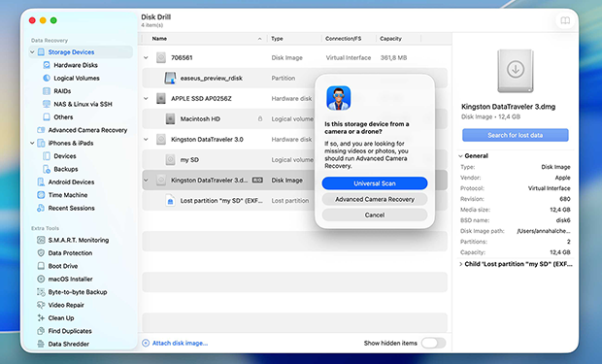Screen dimensions: 602x364
Task: Click the Kingston DataTraveler 3.dmg drive thumbnail
Action: click(x=516, y=71)
